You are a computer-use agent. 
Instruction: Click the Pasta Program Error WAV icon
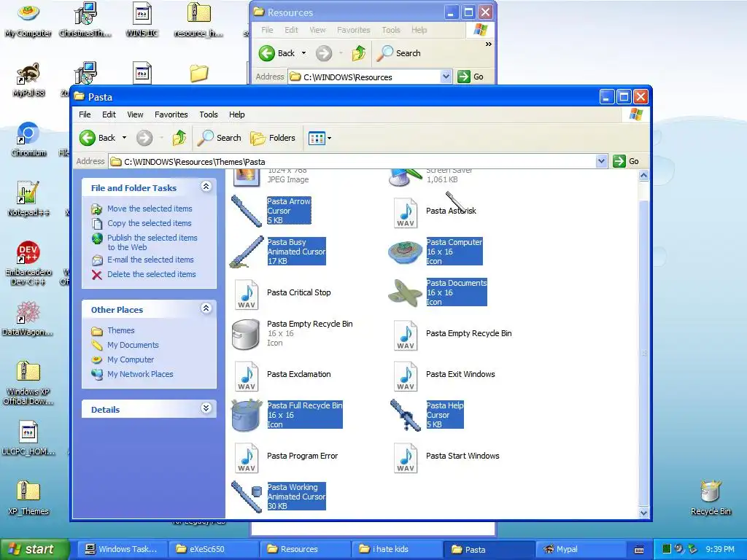point(247,458)
